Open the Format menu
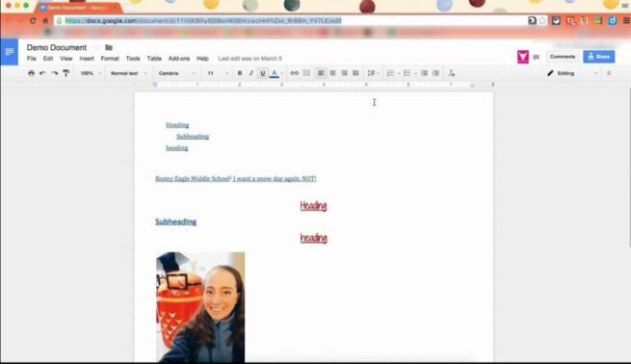This screenshot has width=631, height=364. tap(110, 59)
